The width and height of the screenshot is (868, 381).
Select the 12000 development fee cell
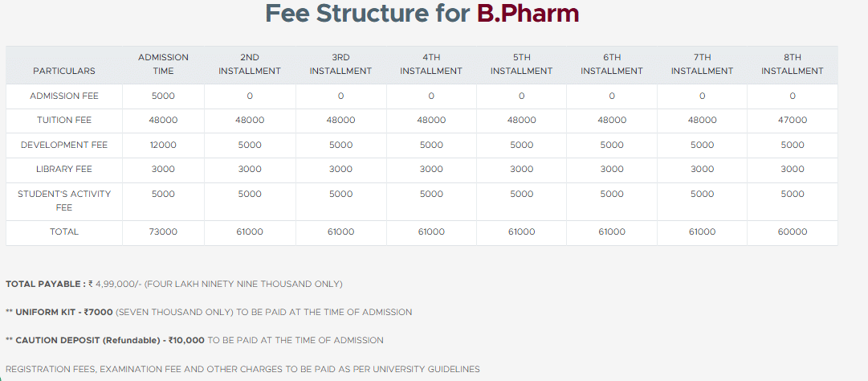(164, 145)
